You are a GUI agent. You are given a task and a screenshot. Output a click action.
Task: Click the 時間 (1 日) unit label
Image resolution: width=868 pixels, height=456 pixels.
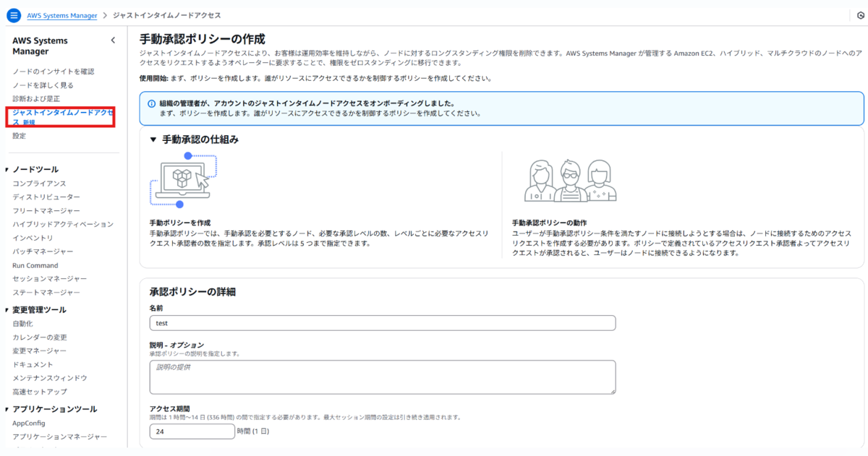253,431
